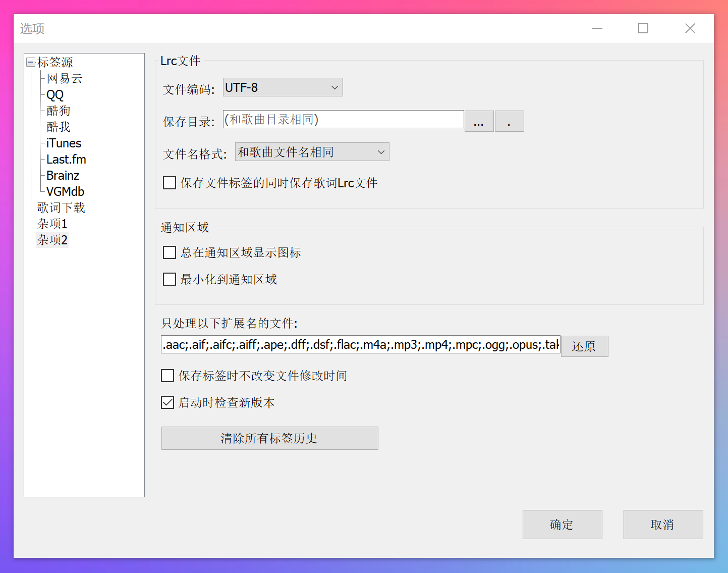Check 总在通知区域显示图标 option

pyautogui.click(x=170, y=252)
